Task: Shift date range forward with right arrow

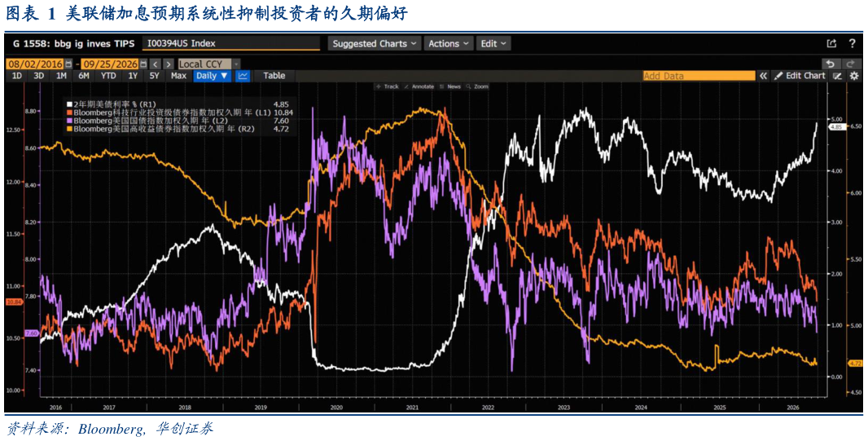Action: click(169, 64)
